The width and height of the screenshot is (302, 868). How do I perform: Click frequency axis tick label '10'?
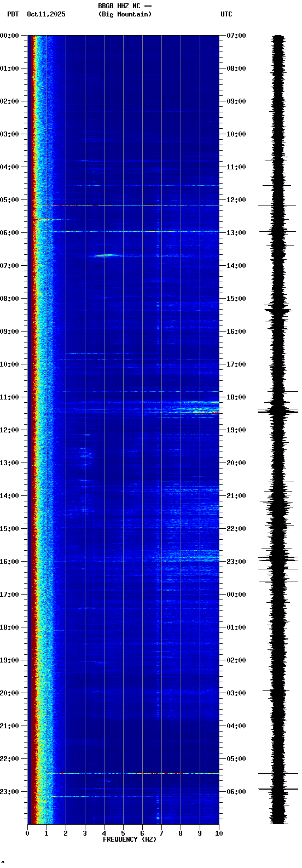pos(219,833)
